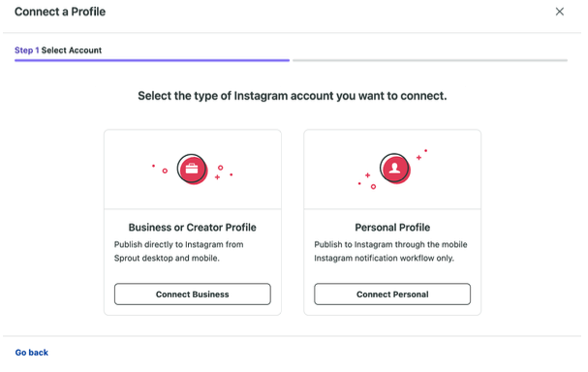The width and height of the screenshot is (588, 372).
Task: Click the Connect a Profile dialog title
Action: click(x=60, y=12)
